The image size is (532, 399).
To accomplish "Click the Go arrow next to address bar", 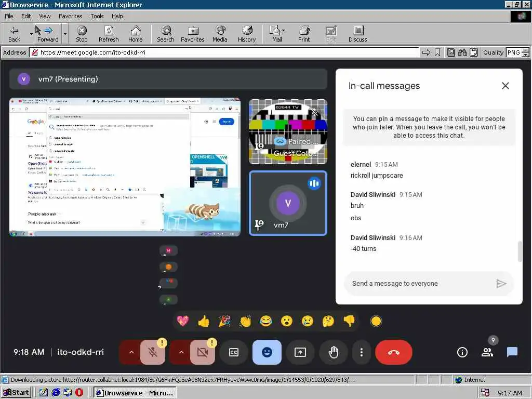I will coord(426,52).
